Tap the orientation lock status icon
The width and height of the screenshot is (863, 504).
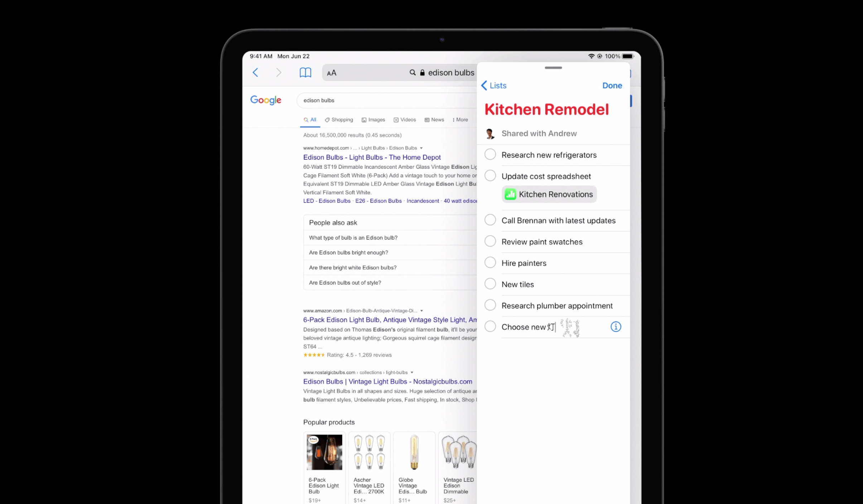click(x=599, y=56)
